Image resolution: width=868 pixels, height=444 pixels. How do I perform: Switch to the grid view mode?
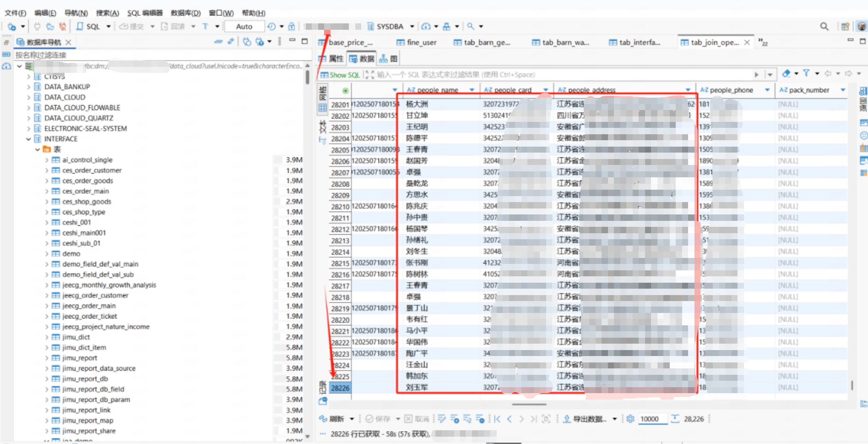(x=322, y=108)
